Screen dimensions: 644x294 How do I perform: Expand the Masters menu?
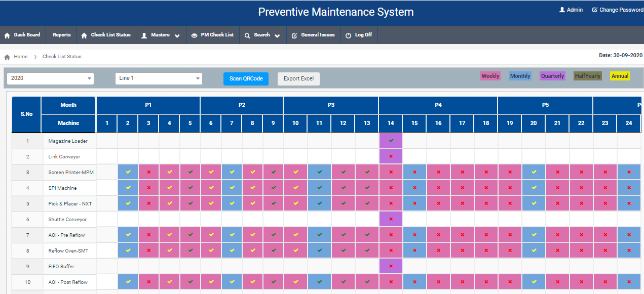click(160, 35)
